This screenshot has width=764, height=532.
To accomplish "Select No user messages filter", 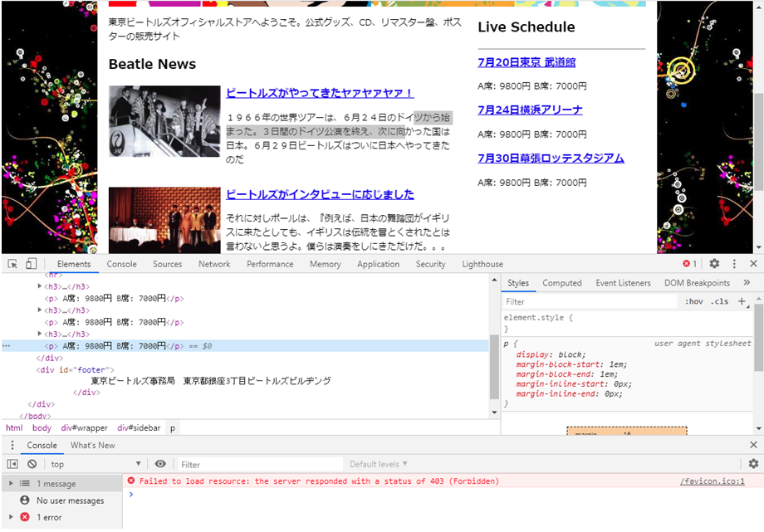I will pos(62,500).
